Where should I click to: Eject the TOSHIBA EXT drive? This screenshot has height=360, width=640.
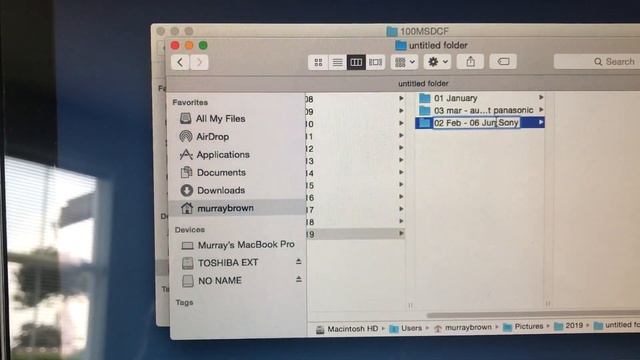click(x=298, y=262)
